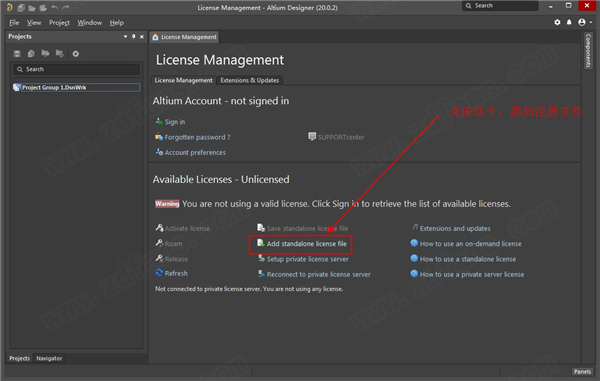Click the user account profile icon
Screen dimensions: 600x381
tap(582, 23)
